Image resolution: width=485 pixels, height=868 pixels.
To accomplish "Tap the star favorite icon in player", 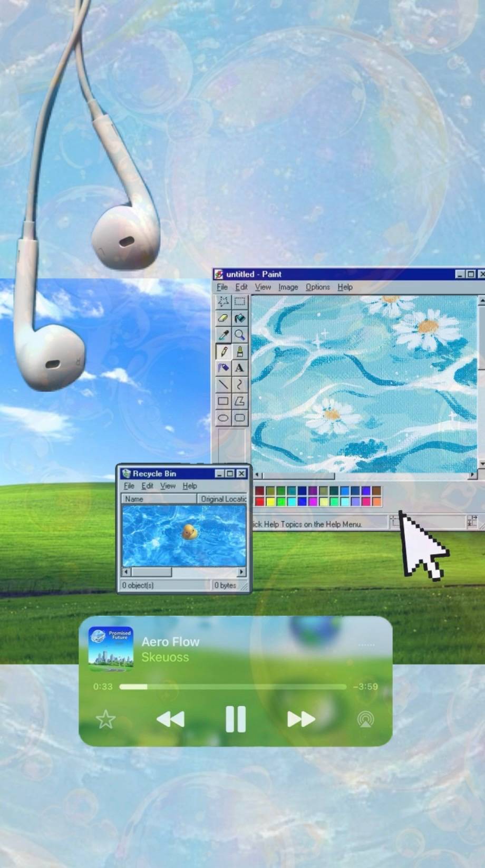I will 106,719.
